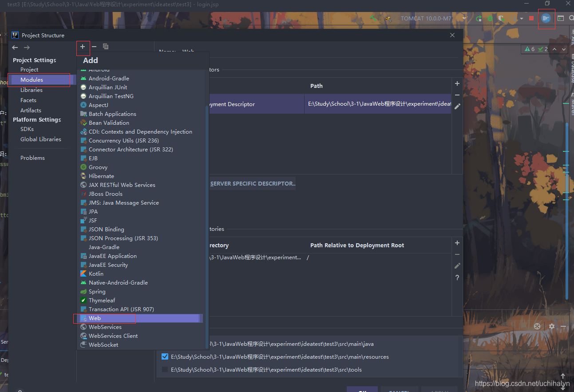Pick WebSocket from the Add list
Image resolution: width=574 pixels, height=392 pixels.
click(140, 344)
